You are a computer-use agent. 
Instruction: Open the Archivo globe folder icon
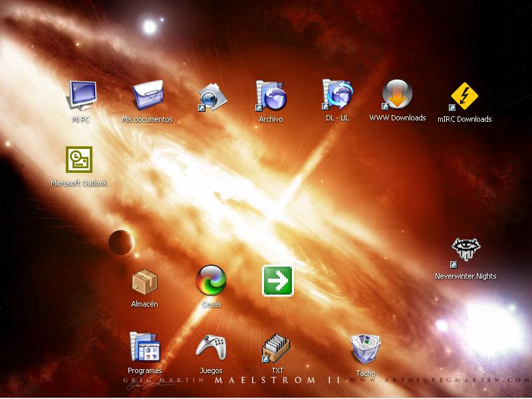pyautogui.click(x=271, y=96)
